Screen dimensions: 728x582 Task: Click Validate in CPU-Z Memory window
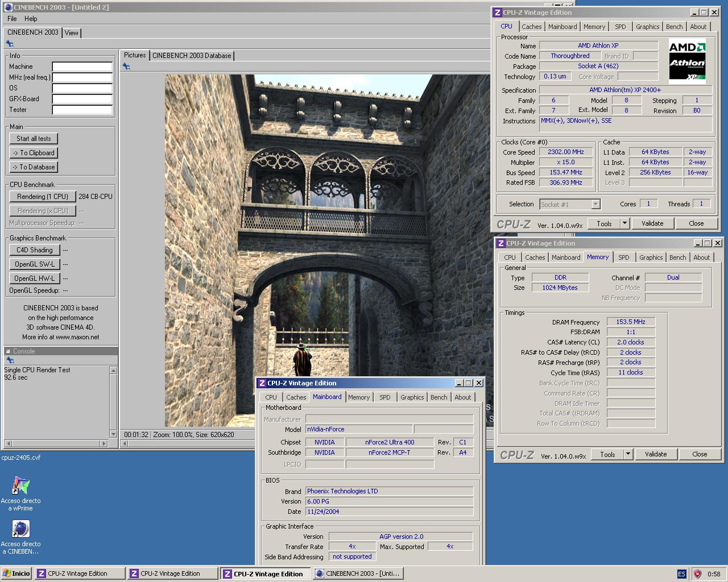pos(656,454)
